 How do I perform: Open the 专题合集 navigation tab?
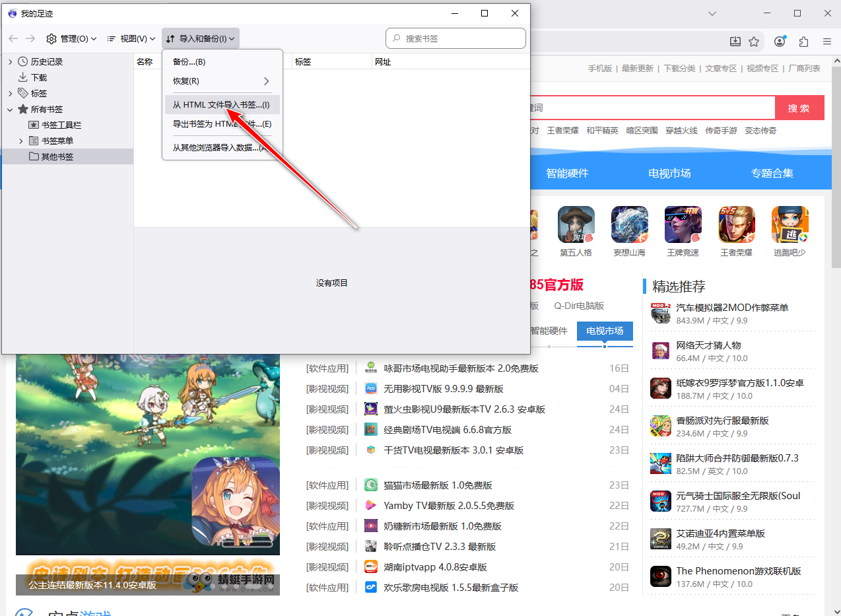[772, 174]
